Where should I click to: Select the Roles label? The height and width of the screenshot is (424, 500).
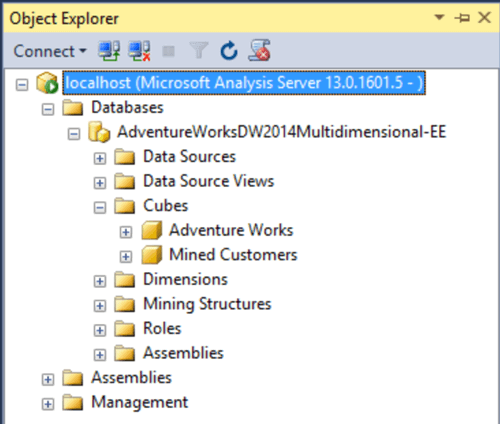click(162, 328)
